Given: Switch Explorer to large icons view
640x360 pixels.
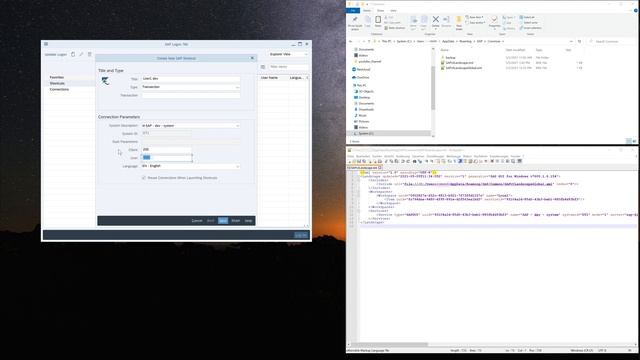Looking at the screenshot, I should point(634,141).
